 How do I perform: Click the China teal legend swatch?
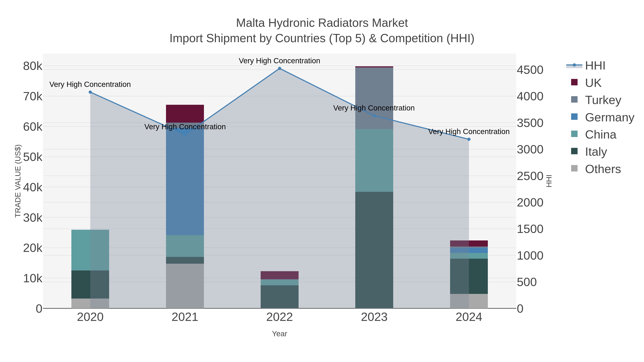coord(574,134)
